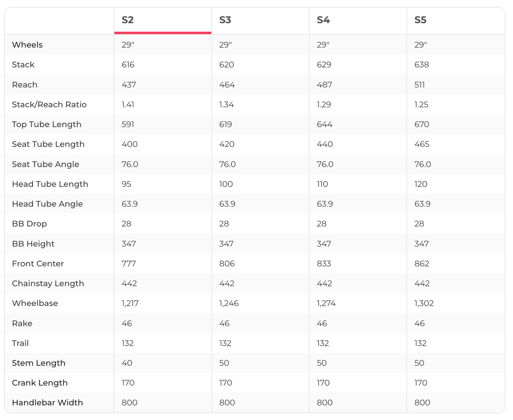
Task: Click the Wheels row label
Action: [27, 45]
